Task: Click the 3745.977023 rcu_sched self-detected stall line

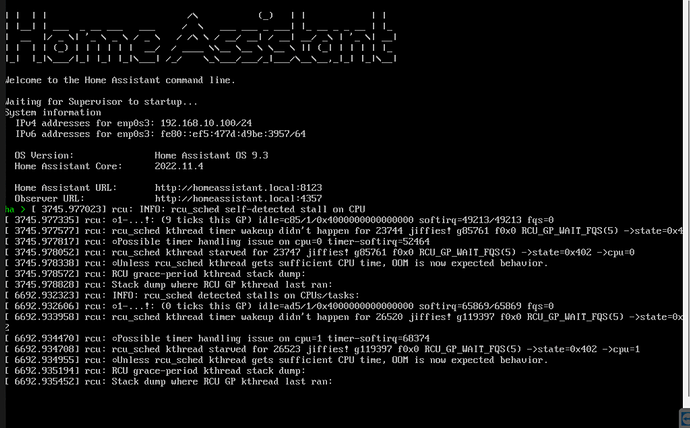Action: [x=196, y=209]
